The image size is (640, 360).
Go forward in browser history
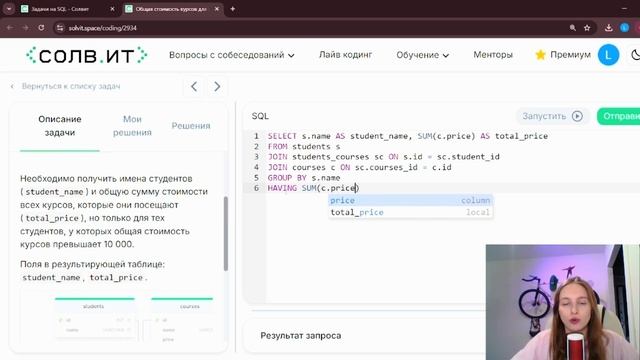25,28
